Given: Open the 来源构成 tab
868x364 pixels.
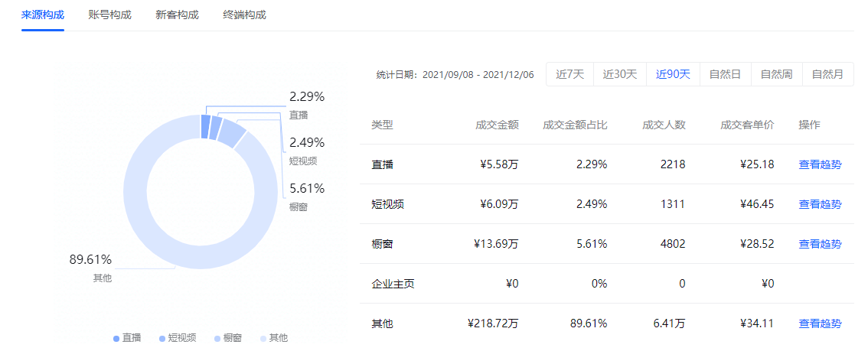Looking at the screenshot, I should coord(43,15).
